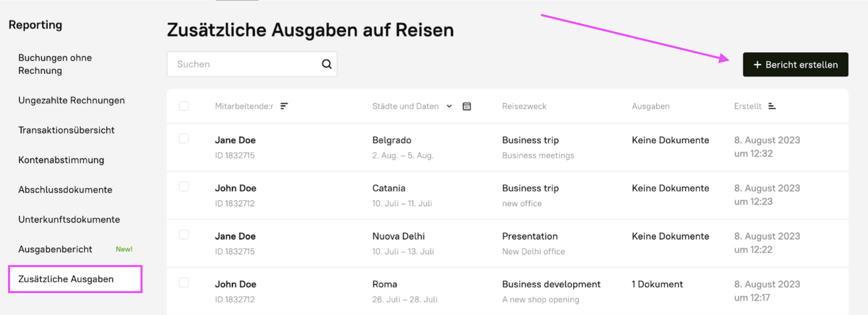Check the John Doe Roma row checkbox

click(x=184, y=283)
